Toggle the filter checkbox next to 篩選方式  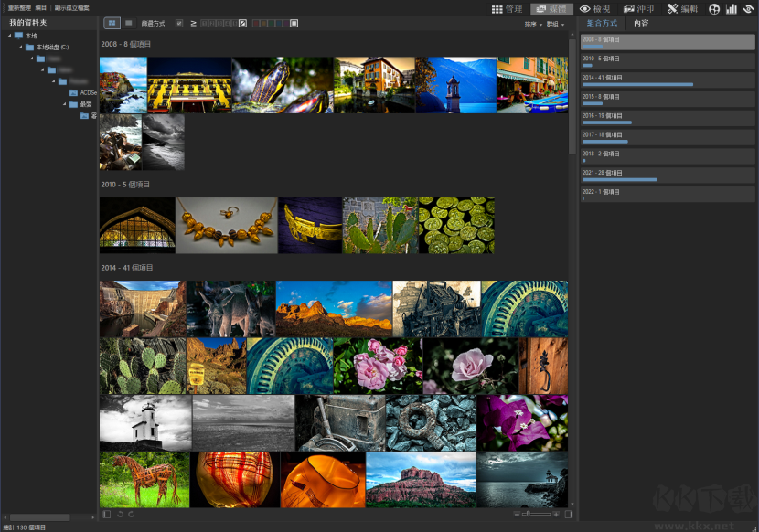[179, 23]
